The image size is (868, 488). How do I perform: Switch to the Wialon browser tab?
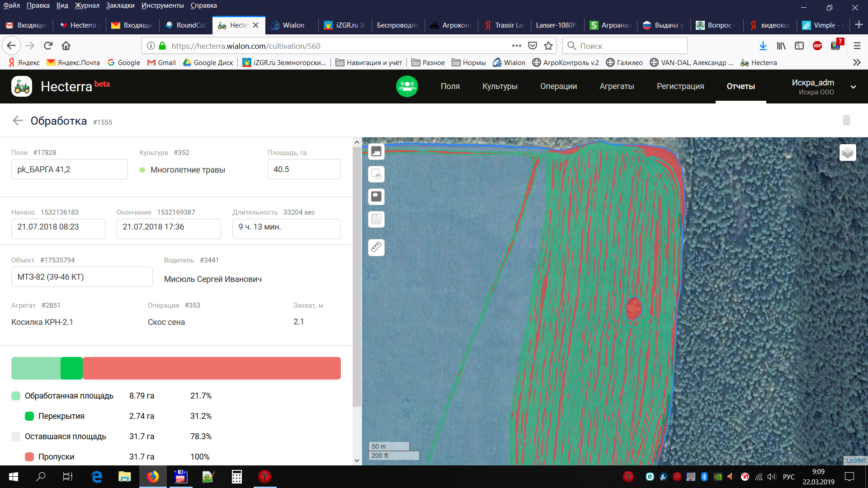pos(292,25)
